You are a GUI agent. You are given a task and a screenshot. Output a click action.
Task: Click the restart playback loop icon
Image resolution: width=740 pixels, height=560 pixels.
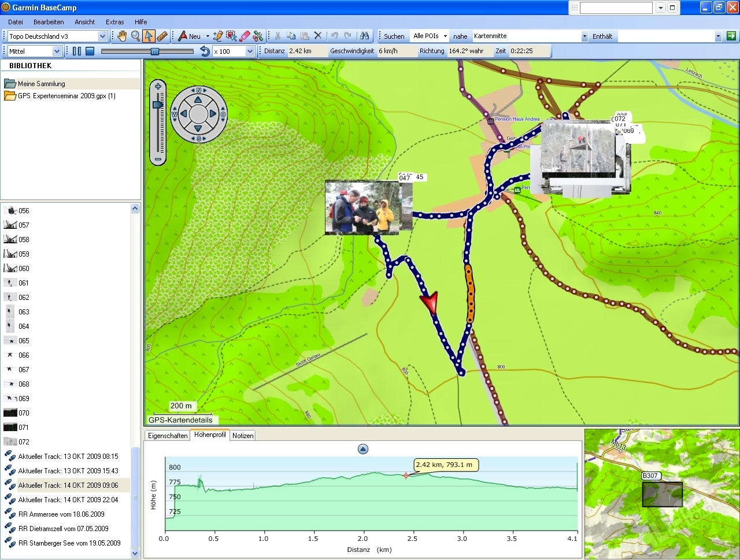click(205, 51)
